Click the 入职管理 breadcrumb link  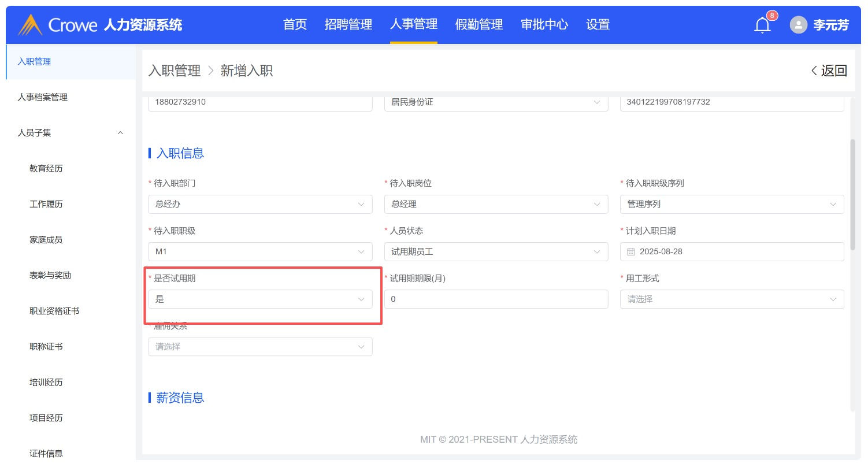174,71
